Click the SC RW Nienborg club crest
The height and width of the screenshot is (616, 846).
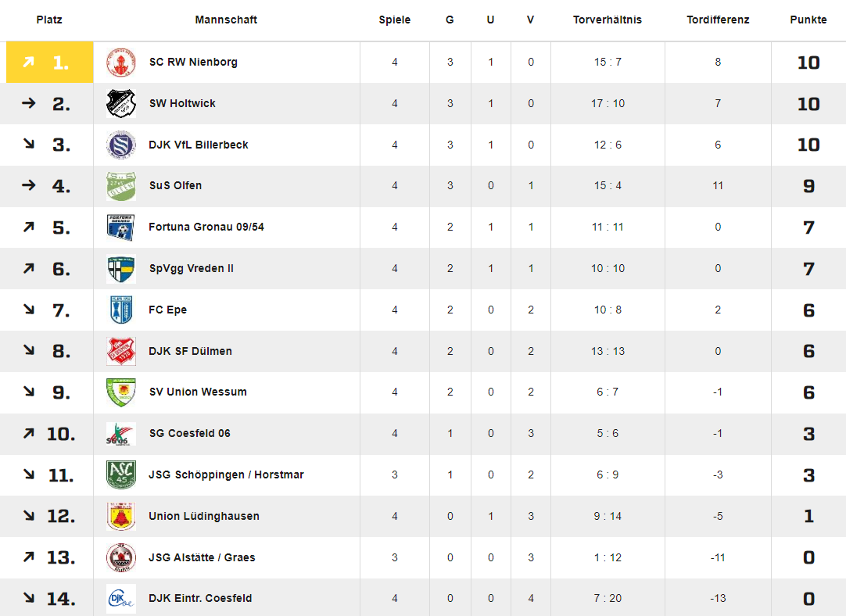pyautogui.click(x=121, y=62)
